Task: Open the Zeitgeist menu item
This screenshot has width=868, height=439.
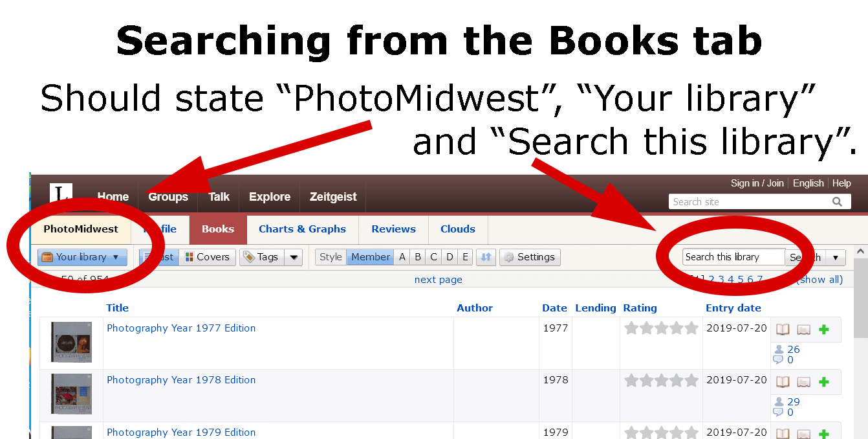Action: click(x=333, y=197)
